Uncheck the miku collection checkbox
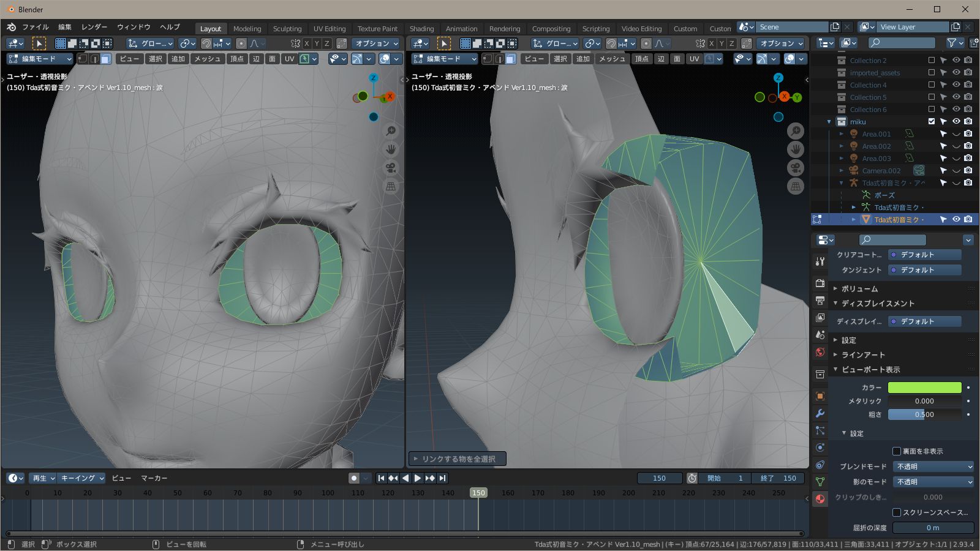This screenshot has height=551, width=980. click(932, 122)
